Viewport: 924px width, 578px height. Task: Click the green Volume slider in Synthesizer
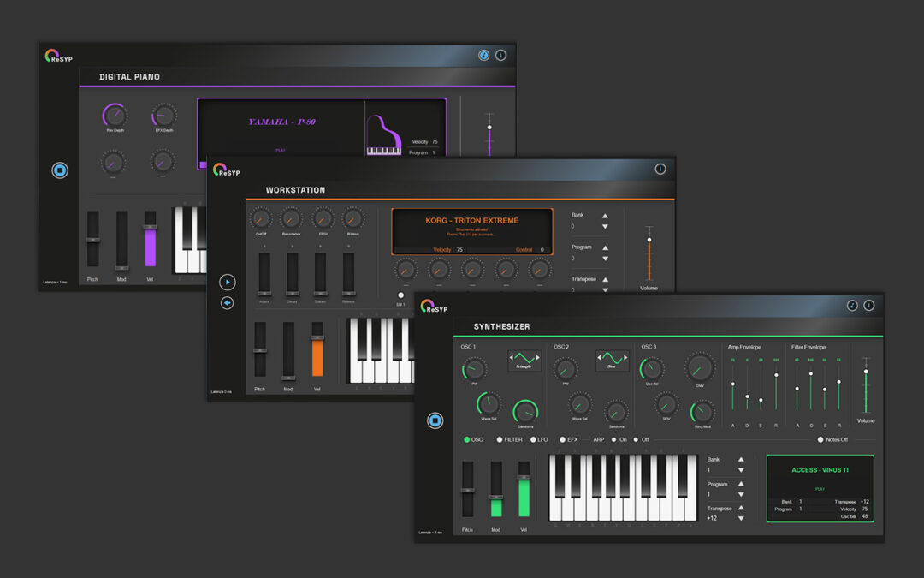[x=866, y=385]
